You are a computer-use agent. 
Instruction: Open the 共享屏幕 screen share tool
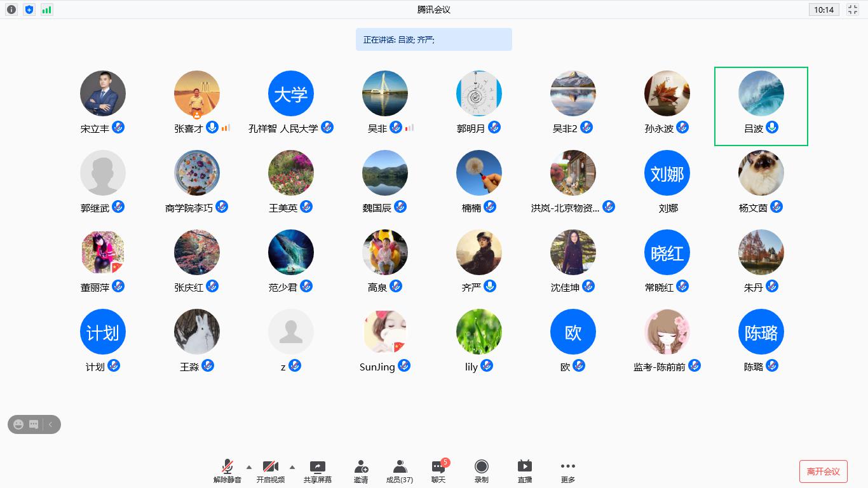[317, 471]
